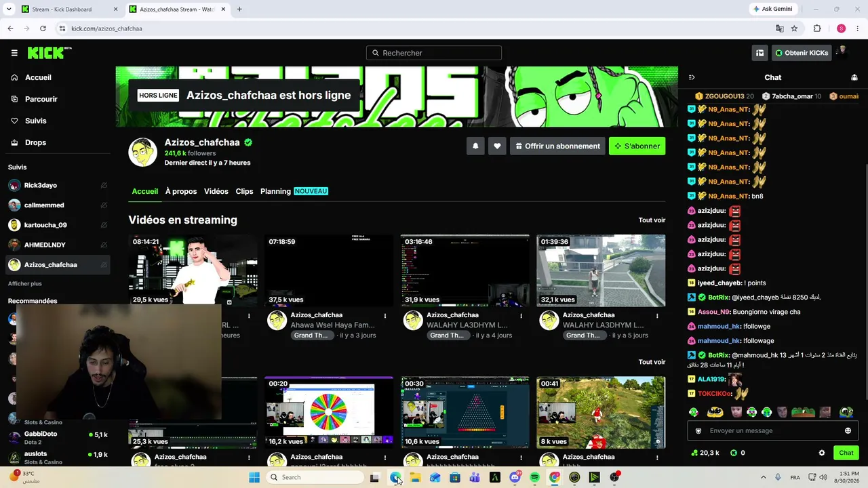The height and width of the screenshot is (488, 868).
Task: Open options menu for the 32,1 k vues video
Action: tap(657, 316)
